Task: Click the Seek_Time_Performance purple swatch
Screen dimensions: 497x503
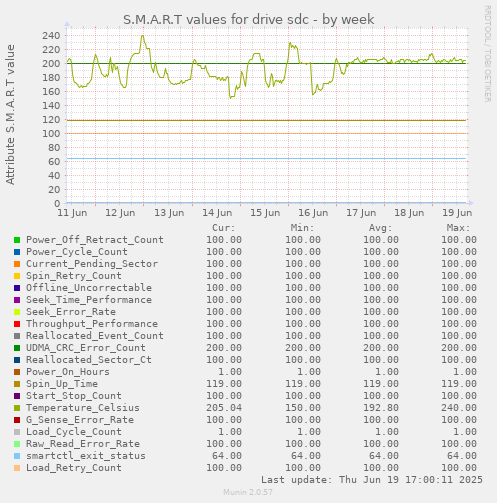Action: click(17, 300)
